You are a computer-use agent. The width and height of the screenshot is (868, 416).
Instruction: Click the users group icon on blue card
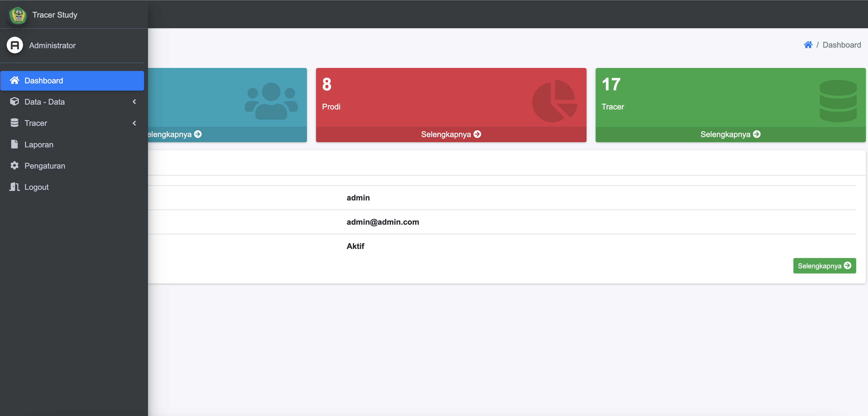(271, 101)
